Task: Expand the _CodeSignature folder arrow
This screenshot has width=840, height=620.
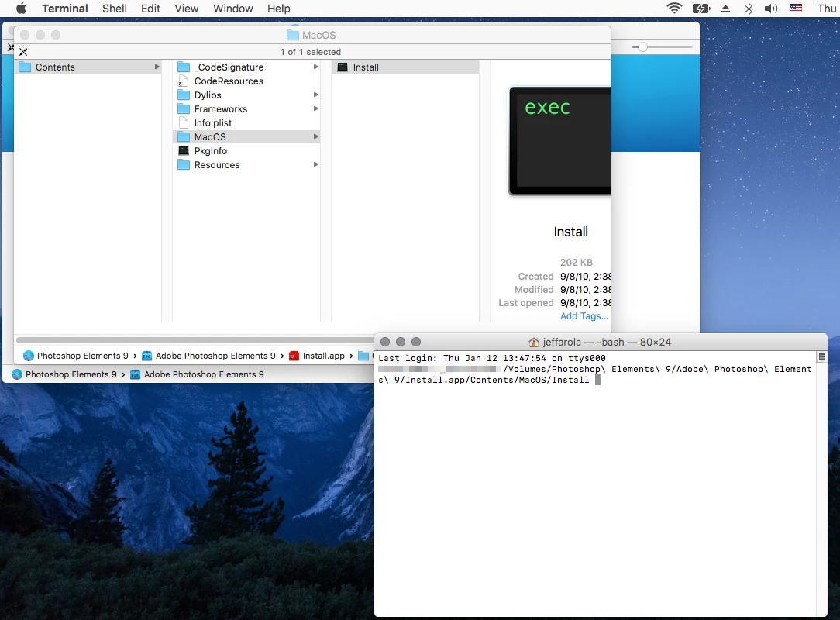Action: point(315,67)
